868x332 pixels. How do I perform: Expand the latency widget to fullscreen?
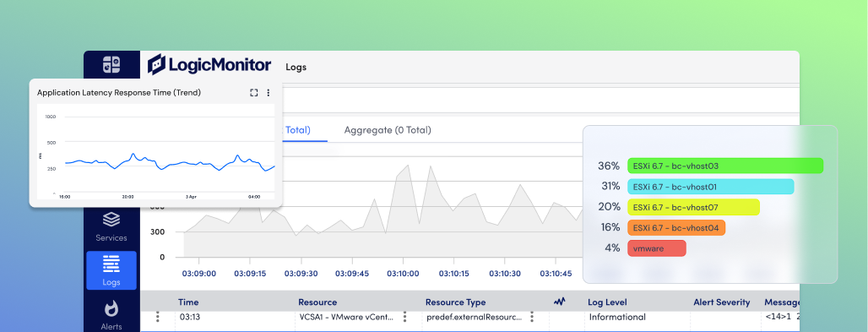pos(253,93)
